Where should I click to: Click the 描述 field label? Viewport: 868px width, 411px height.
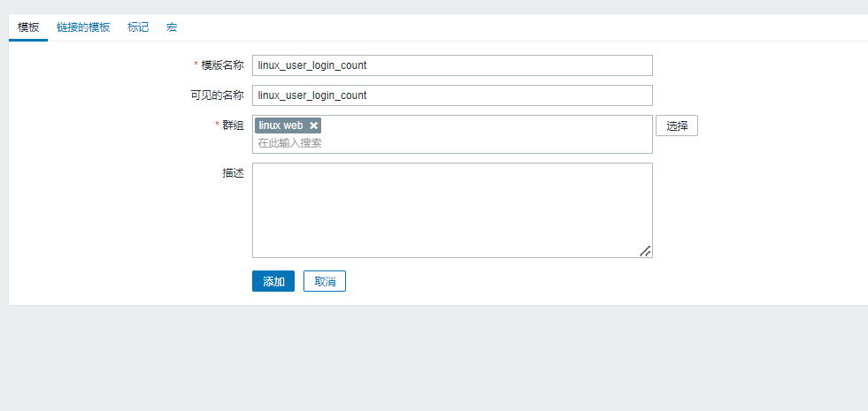(x=233, y=173)
